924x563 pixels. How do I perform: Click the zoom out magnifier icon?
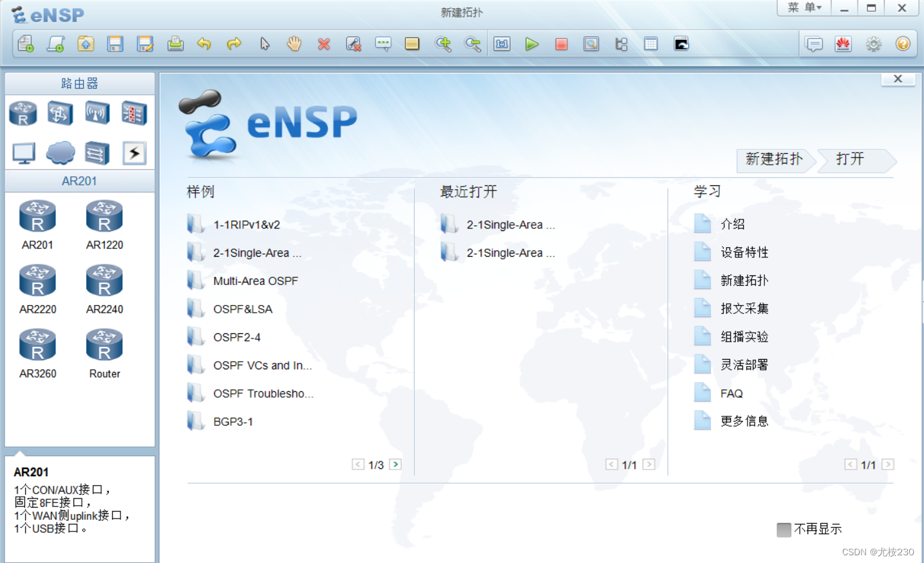(x=473, y=44)
